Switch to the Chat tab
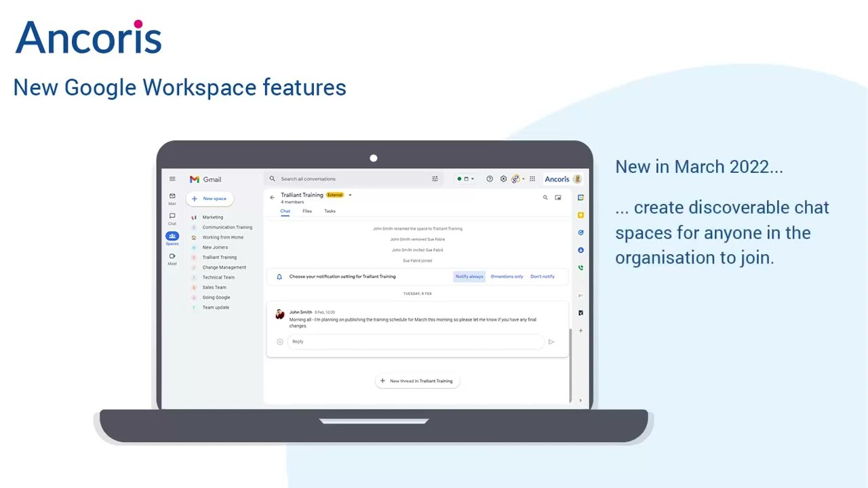The height and width of the screenshot is (488, 868). point(285,211)
